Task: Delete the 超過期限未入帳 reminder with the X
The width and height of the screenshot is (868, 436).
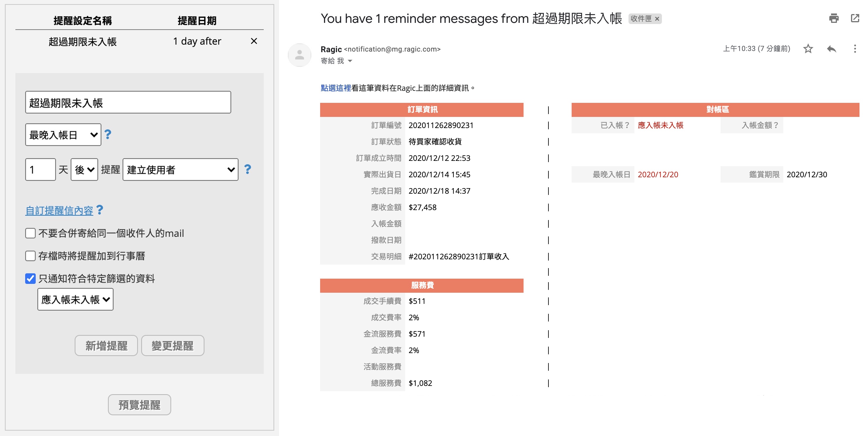Action: point(254,41)
